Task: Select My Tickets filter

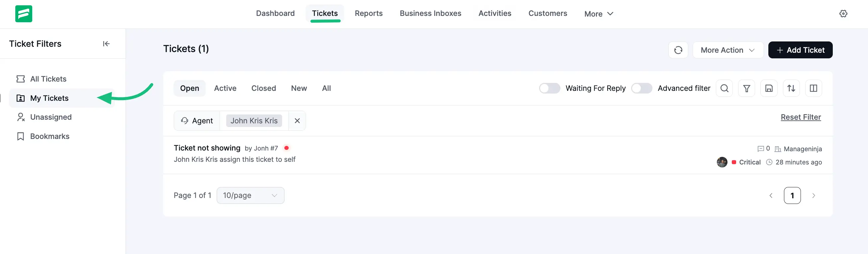Action: 62,98
